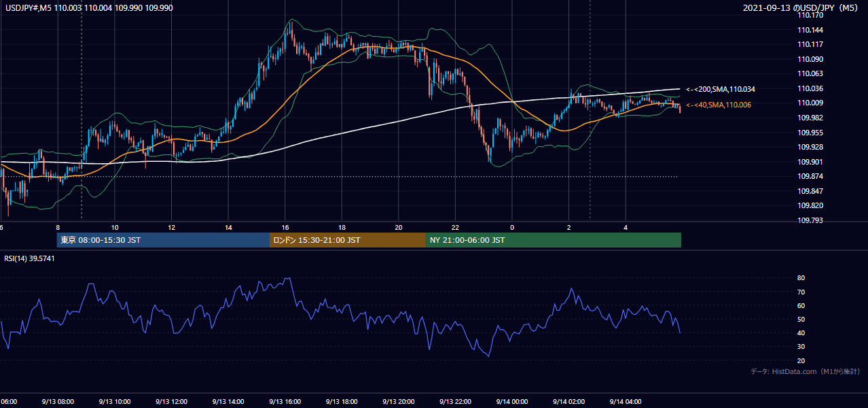The height and width of the screenshot is (408, 868).
Task: Click price axis value 109.901
Action: point(811,162)
